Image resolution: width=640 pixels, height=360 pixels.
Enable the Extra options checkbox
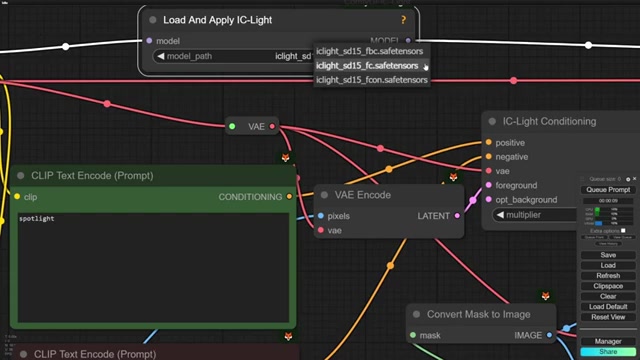click(x=623, y=231)
